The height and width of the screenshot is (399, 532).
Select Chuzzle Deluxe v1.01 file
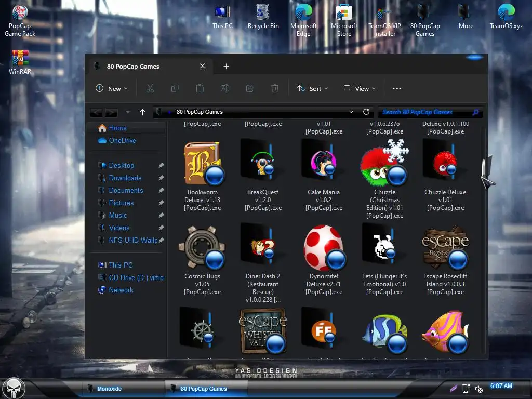(x=445, y=176)
